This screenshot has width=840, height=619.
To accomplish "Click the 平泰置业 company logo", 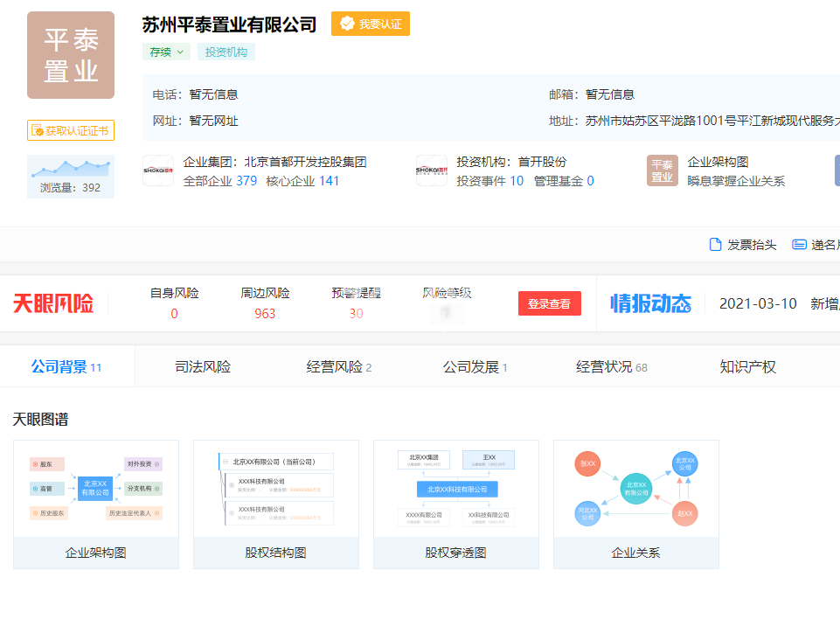I will (x=71, y=55).
